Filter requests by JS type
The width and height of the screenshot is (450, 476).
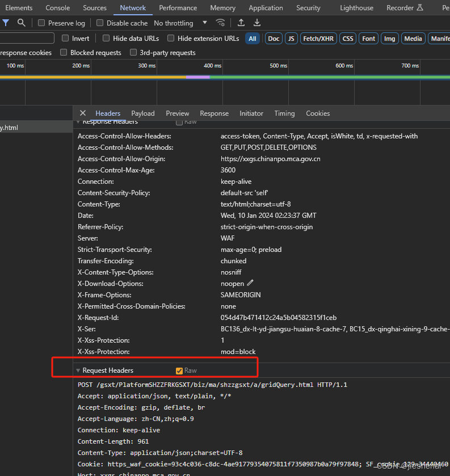(291, 39)
